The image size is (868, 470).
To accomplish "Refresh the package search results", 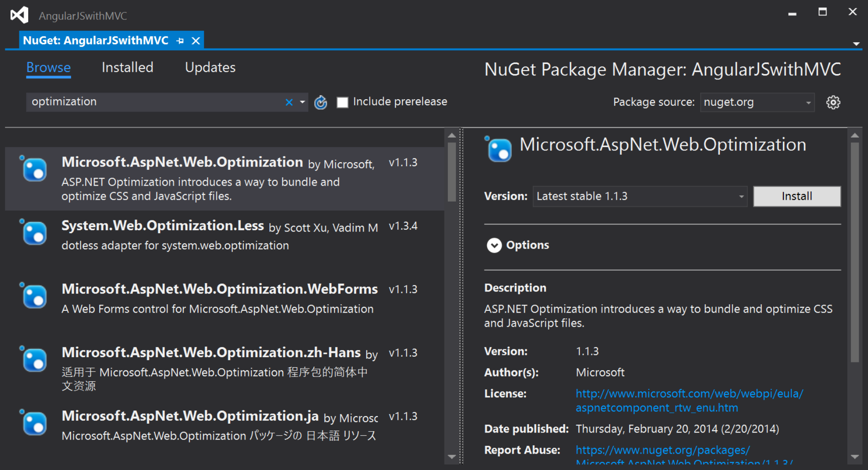I will coord(320,102).
